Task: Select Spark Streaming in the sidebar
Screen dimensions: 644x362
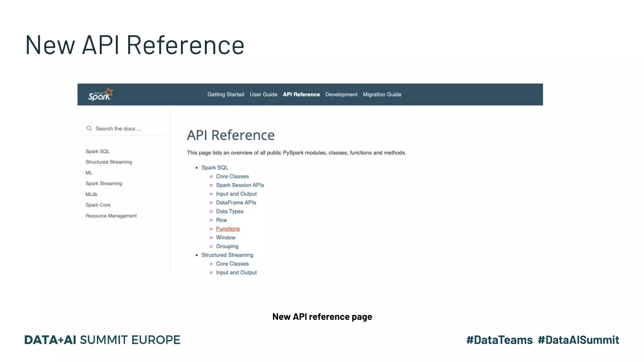Action: 104,184
